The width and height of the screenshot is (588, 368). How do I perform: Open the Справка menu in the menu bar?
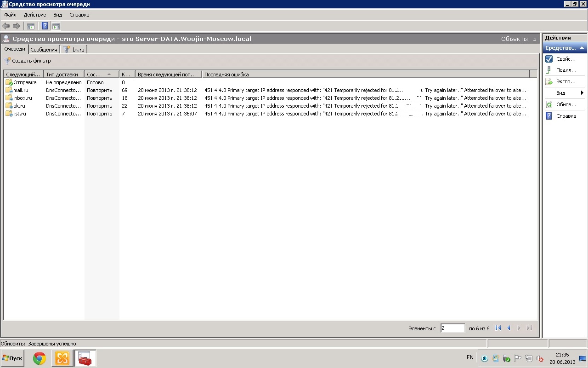coord(79,15)
